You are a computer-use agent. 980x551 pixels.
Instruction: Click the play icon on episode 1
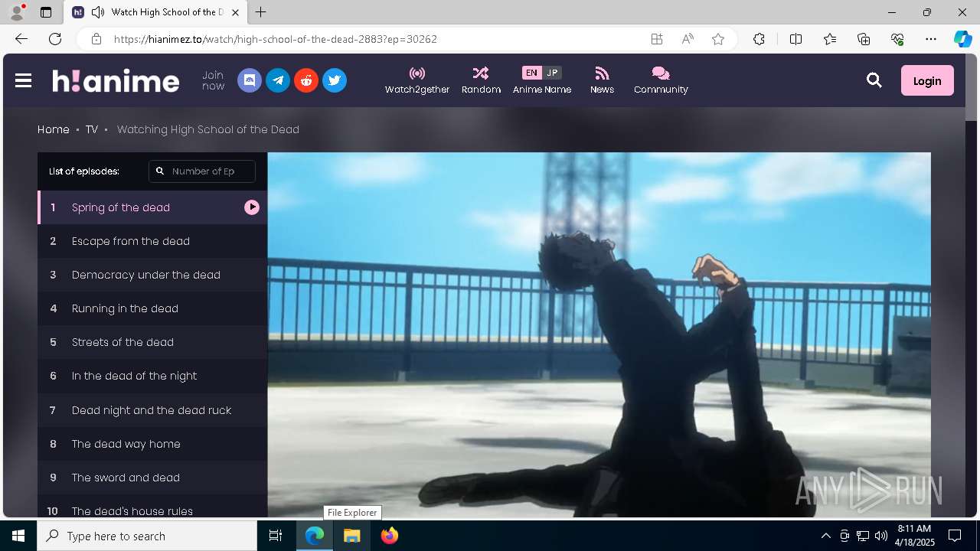tap(252, 207)
